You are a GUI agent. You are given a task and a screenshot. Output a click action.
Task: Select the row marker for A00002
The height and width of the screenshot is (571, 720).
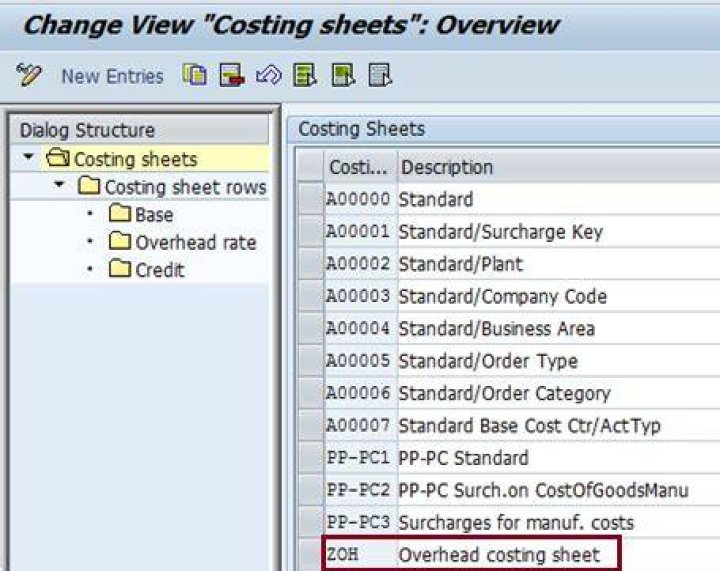(310, 263)
